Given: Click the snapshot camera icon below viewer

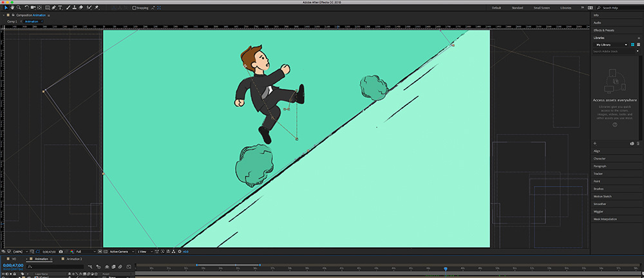Looking at the screenshot, I should pyautogui.click(x=61, y=251).
